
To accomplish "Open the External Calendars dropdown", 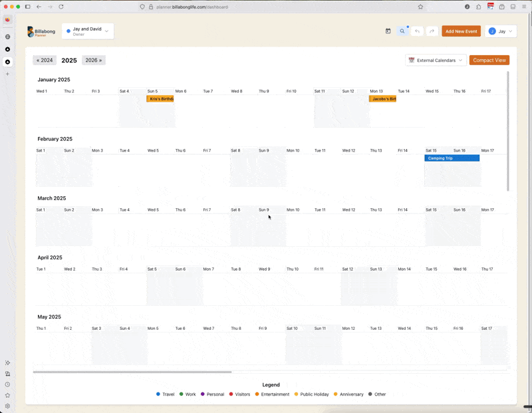I will tap(436, 60).
